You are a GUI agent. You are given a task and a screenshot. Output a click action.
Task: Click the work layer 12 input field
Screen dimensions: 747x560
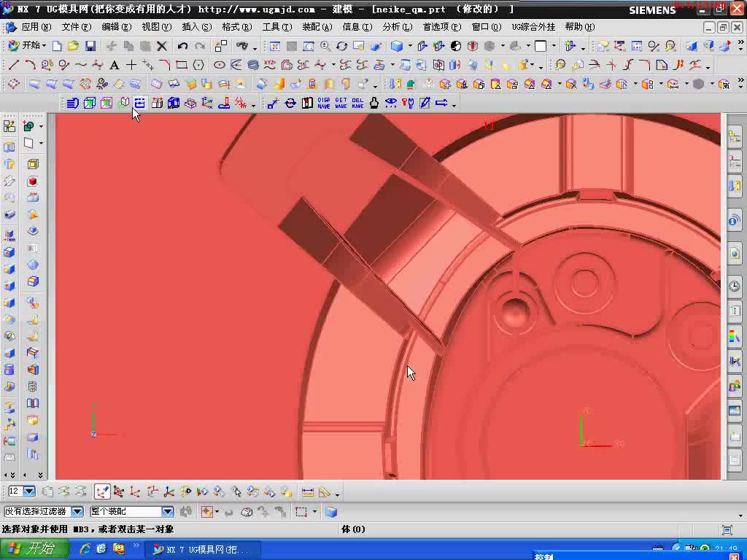pyautogui.click(x=15, y=491)
